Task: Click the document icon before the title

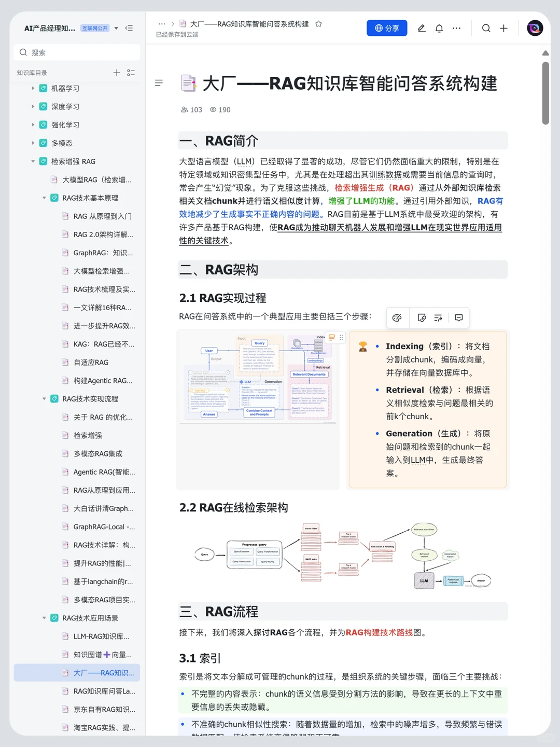Action: (188, 84)
